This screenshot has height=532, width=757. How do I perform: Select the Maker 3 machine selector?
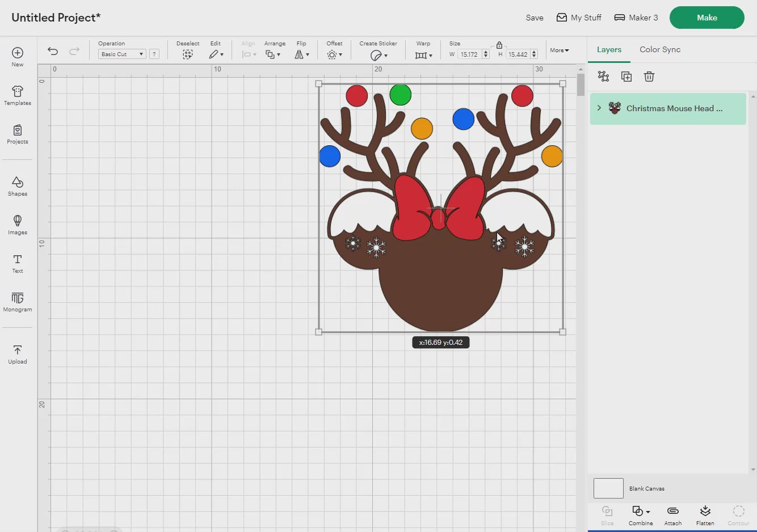636,18
